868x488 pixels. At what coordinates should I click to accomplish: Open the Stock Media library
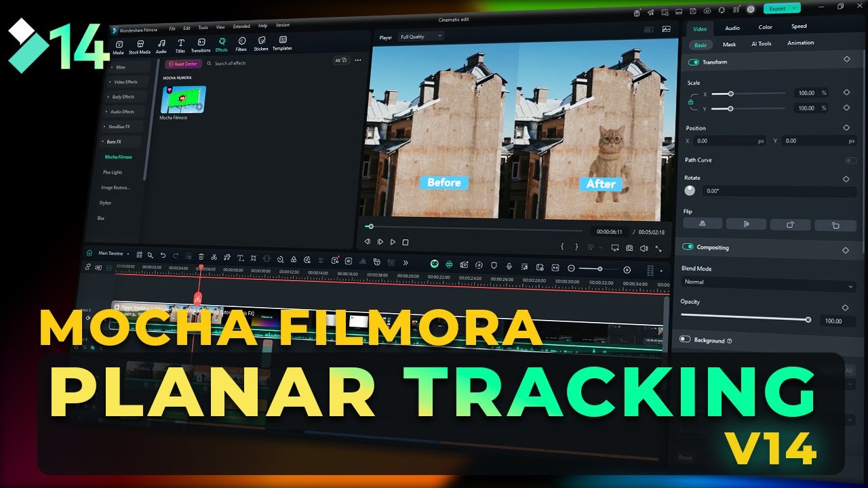click(140, 46)
